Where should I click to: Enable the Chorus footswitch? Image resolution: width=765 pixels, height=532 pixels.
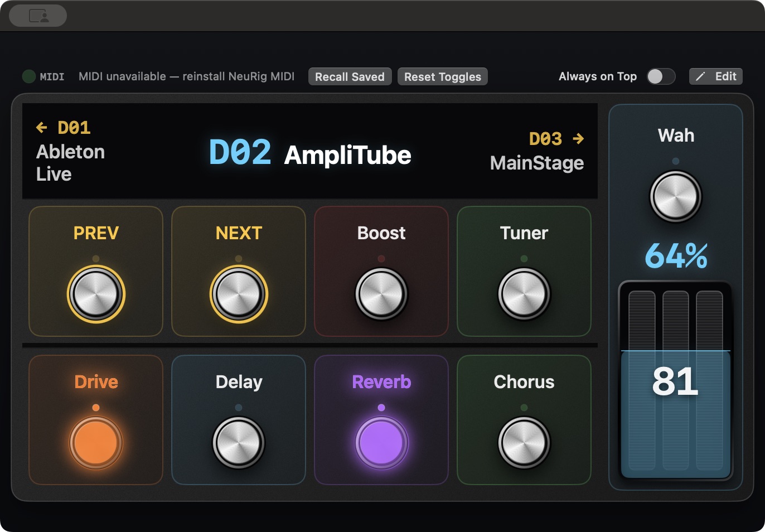[524, 443]
